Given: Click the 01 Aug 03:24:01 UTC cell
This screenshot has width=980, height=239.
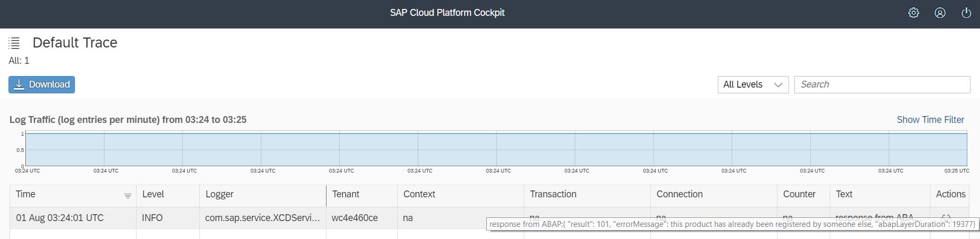Looking at the screenshot, I should coord(73,218).
